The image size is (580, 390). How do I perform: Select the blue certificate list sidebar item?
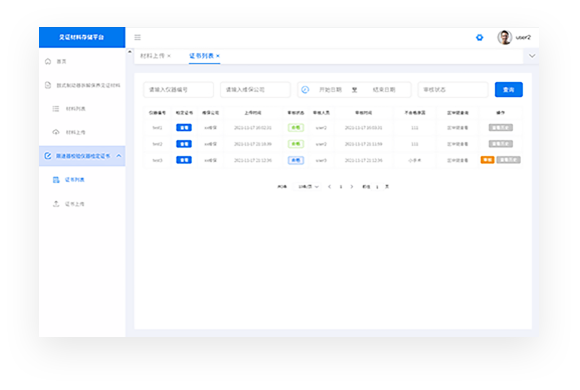tap(69, 180)
